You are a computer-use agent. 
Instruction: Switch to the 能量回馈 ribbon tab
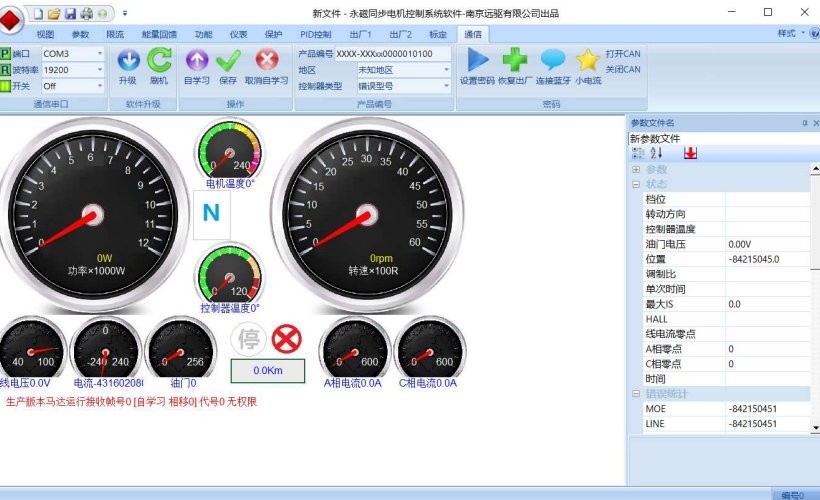point(159,35)
